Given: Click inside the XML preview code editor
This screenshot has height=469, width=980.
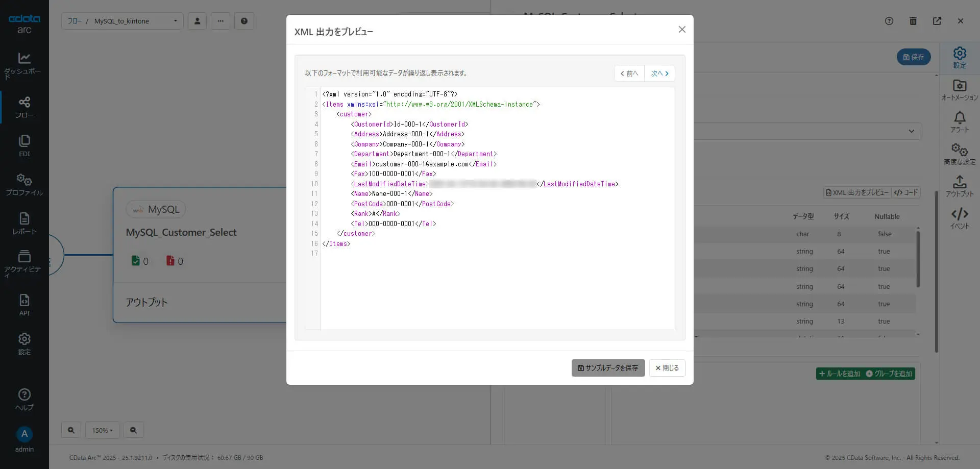Looking at the screenshot, I should [497, 209].
